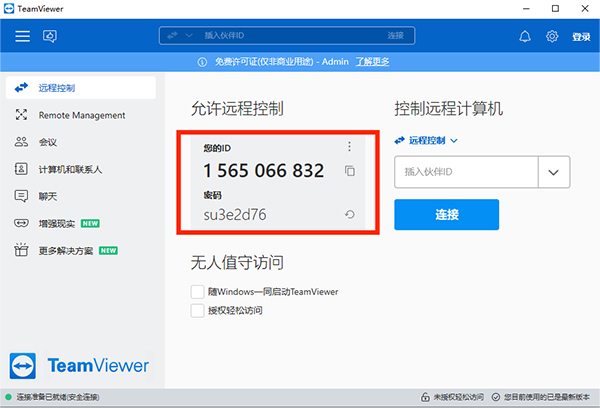Image resolution: width=600 pixels, height=408 pixels.
Task: Open the three-dot menu beside 您的ID
Action: coord(349,147)
